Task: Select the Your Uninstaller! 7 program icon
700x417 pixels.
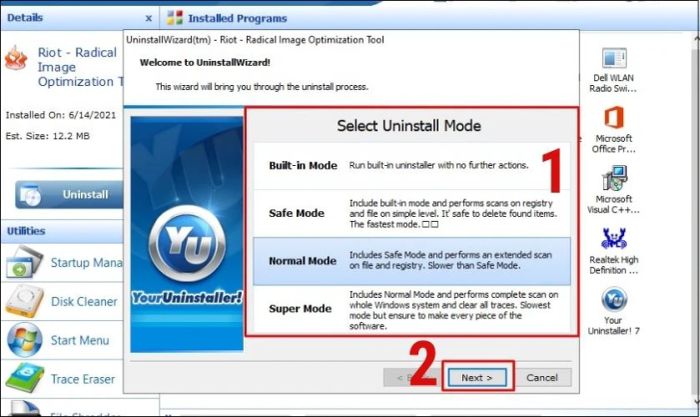Action: (614, 299)
